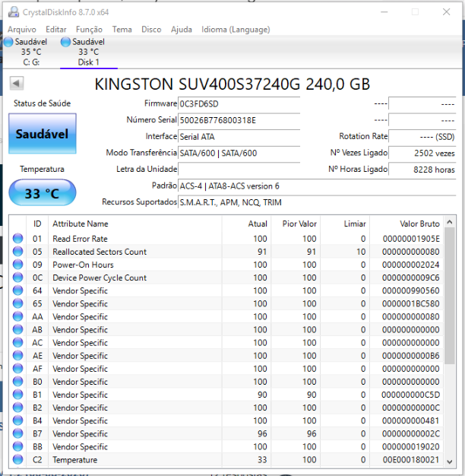Click the KINGSTON SUV400S37240G disk title

coord(232,84)
